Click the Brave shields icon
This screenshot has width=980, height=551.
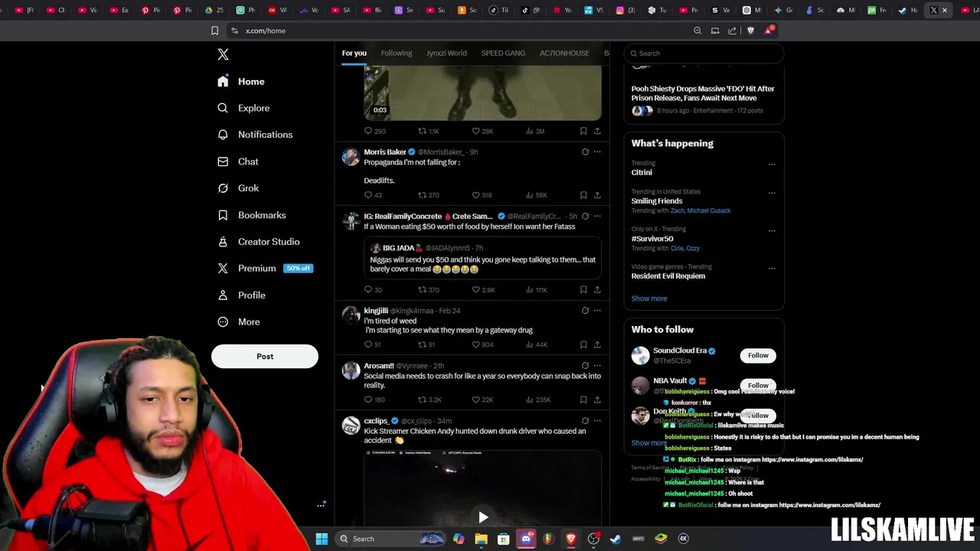(750, 31)
